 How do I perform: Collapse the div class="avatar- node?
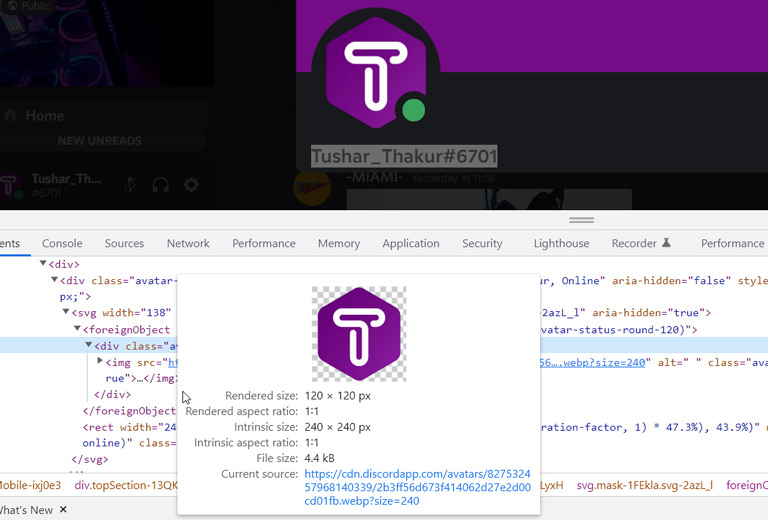(54, 280)
